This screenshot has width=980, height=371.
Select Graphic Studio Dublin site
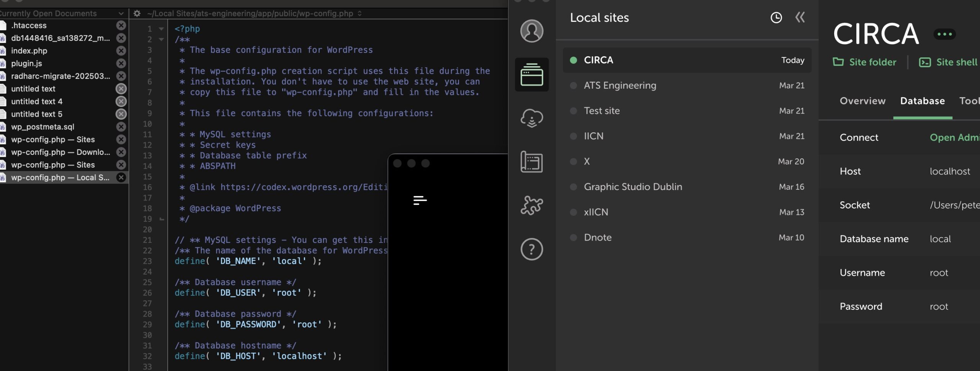click(x=687, y=187)
